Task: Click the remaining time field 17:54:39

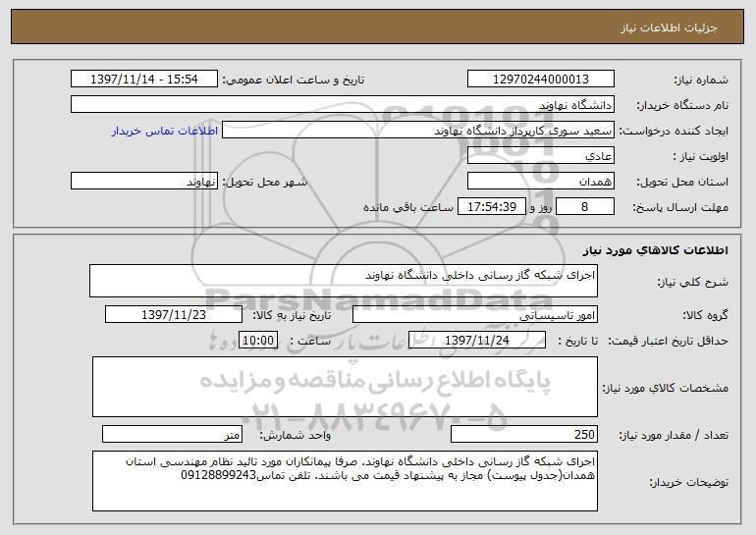Action: pos(491,207)
